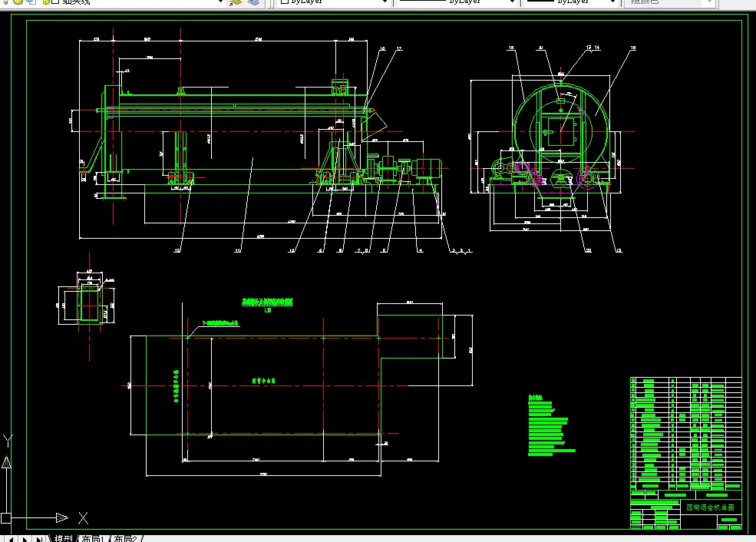Jump to last layout tab arrow
Viewport: 756px width, 542px height.
pyautogui.click(x=40, y=539)
